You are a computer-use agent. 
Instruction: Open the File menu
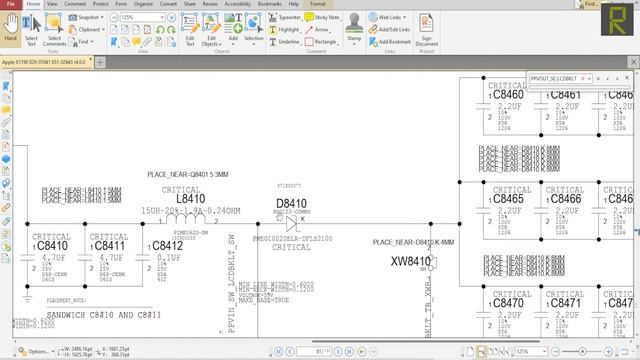click(x=11, y=4)
